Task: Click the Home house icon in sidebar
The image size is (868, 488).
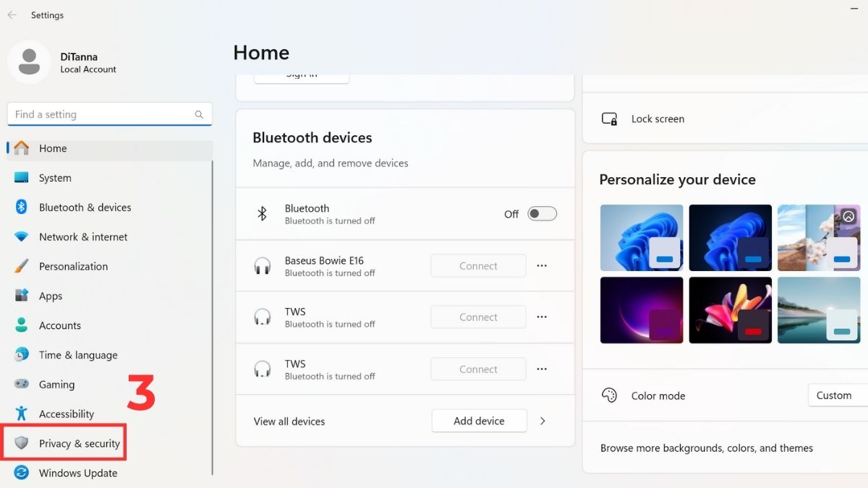Action: point(22,148)
